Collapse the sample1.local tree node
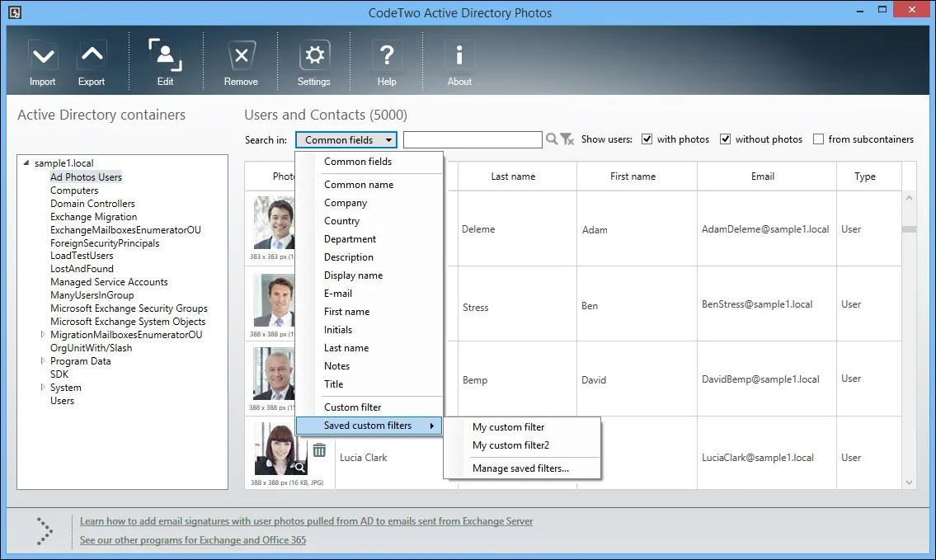This screenshot has width=936, height=560. tap(27, 162)
